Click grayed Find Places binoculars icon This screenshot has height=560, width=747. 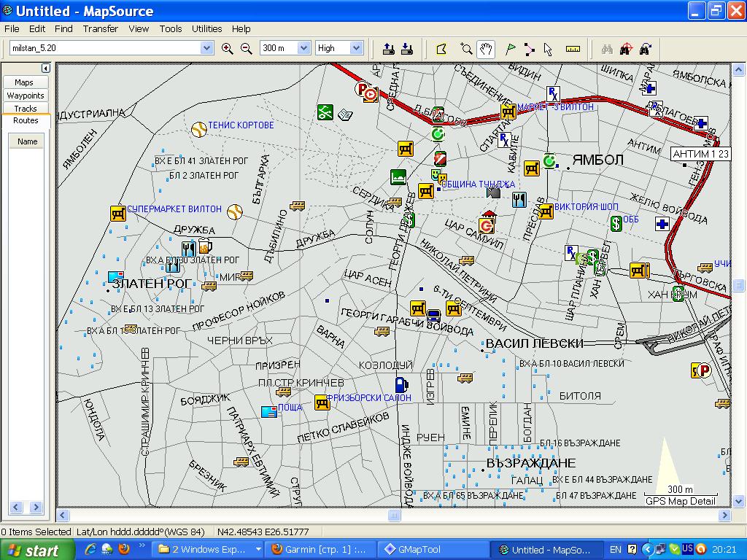point(607,49)
